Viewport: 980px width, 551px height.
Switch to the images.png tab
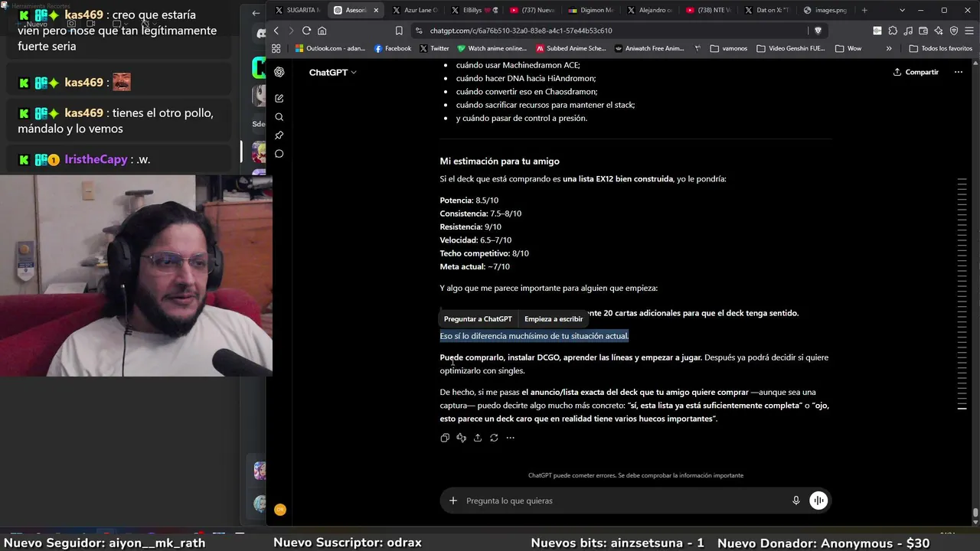click(826, 10)
